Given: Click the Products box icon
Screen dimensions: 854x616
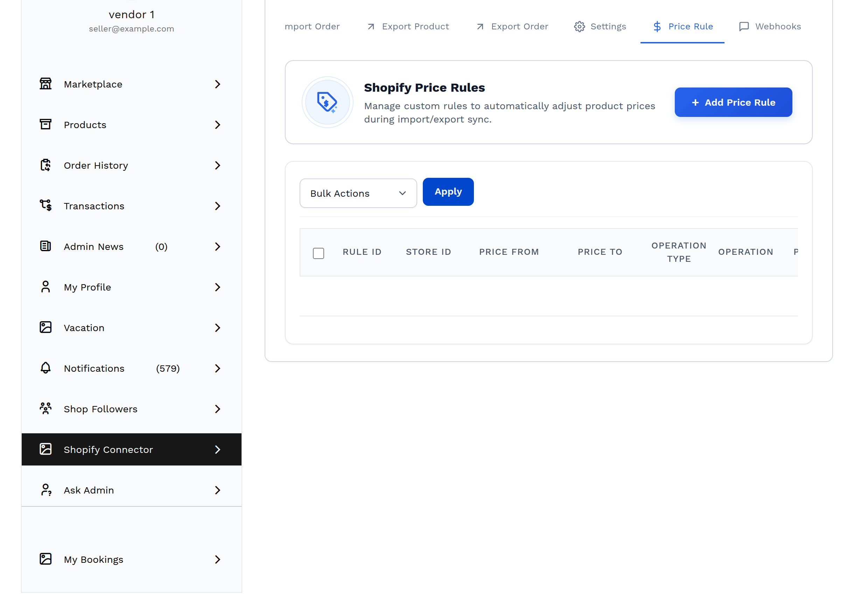Looking at the screenshot, I should [x=45, y=125].
